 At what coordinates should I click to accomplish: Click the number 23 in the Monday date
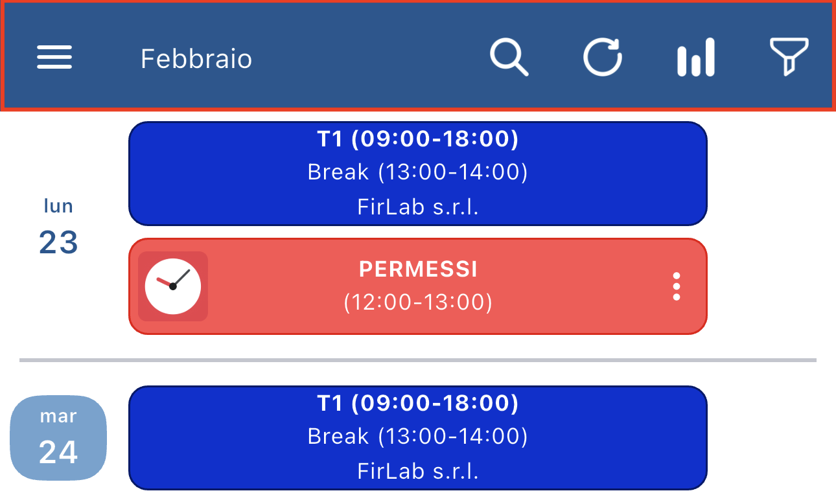click(58, 243)
